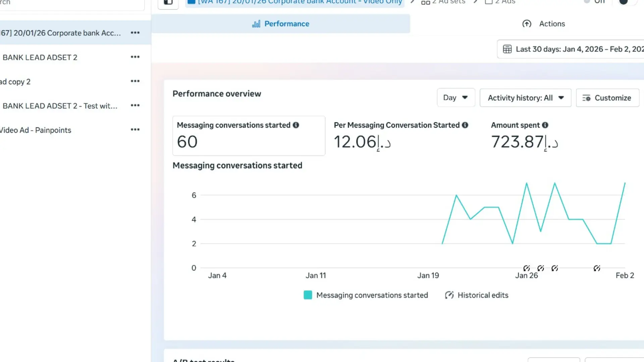The height and width of the screenshot is (362, 644).
Task: Select BANK LEAD ADSET 2 - Test item
Action: (x=60, y=106)
